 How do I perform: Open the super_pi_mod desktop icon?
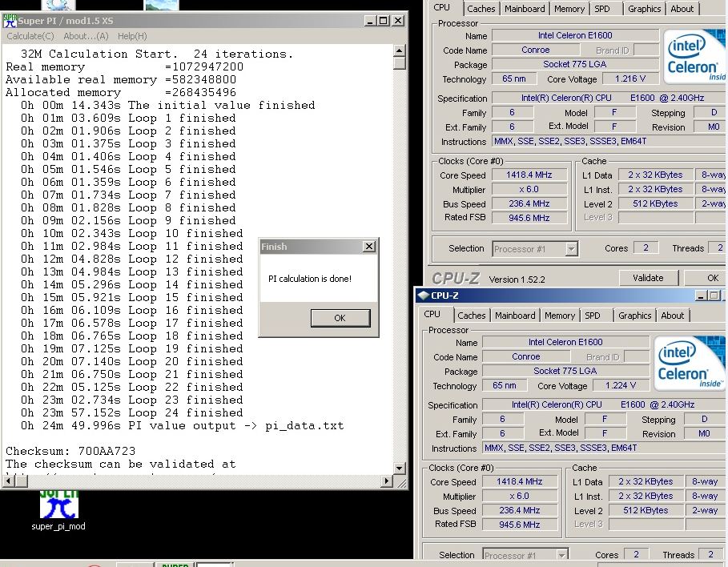click(x=58, y=510)
